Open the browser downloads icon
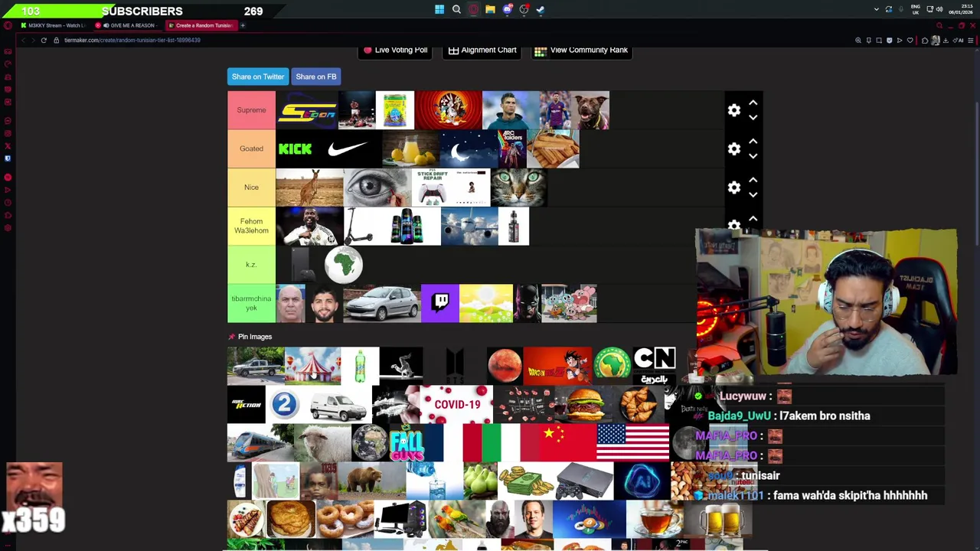This screenshot has width=980, height=551. click(x=946, y=40)
